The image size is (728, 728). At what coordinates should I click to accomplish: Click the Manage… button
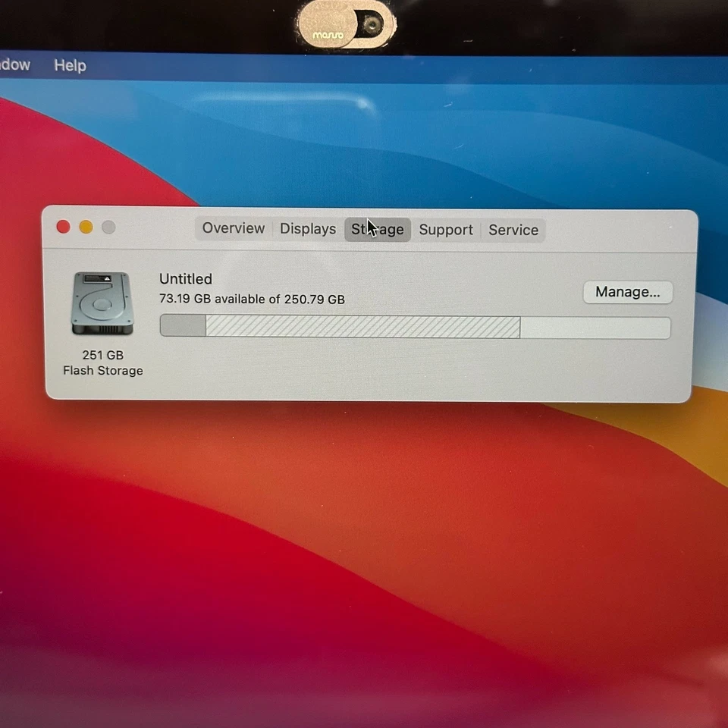627,291
